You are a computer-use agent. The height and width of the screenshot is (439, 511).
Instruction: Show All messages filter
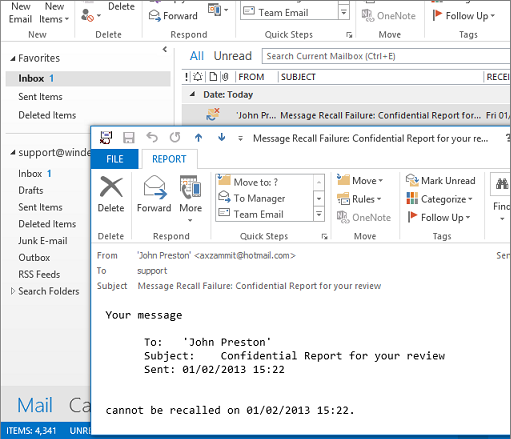pyautogui.click(x=197, y=56)
